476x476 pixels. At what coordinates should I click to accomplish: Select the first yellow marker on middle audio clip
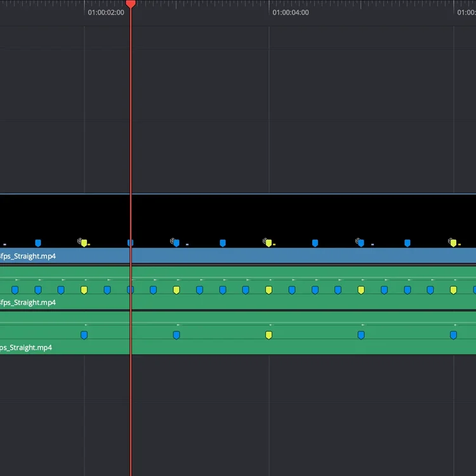pyautogui.click(x=84, y=290)
